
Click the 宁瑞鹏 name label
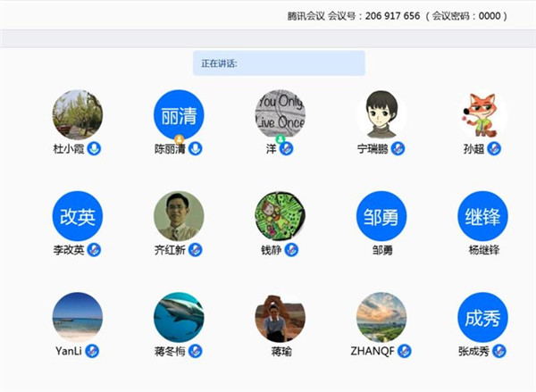click(x=373, y=149)
